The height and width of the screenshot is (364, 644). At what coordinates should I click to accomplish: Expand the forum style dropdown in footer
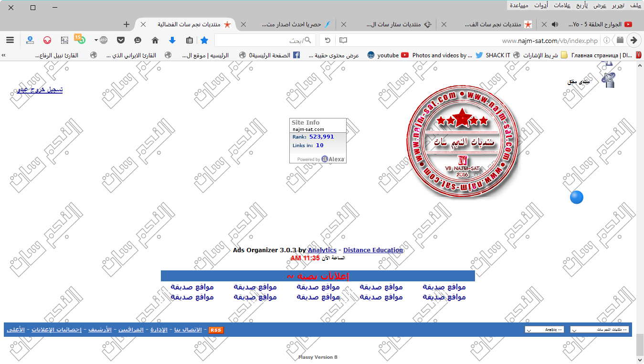click(x=599, y=330)
